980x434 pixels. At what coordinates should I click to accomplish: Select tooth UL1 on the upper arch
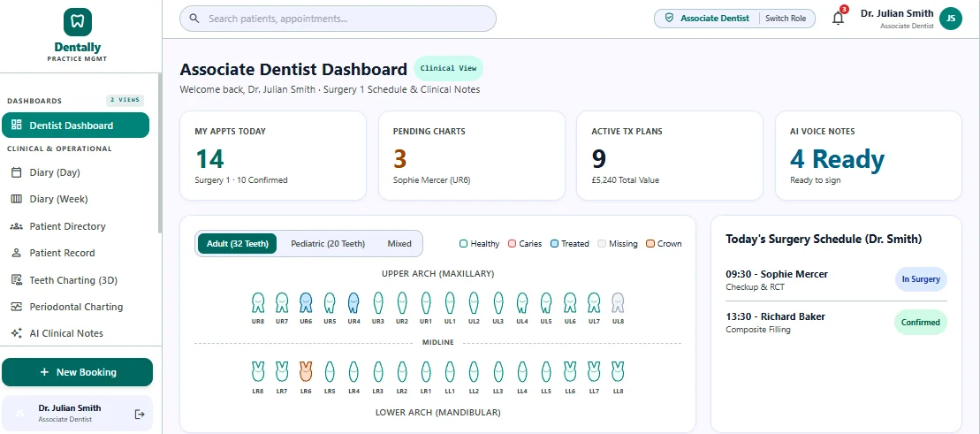coord(450,302)
